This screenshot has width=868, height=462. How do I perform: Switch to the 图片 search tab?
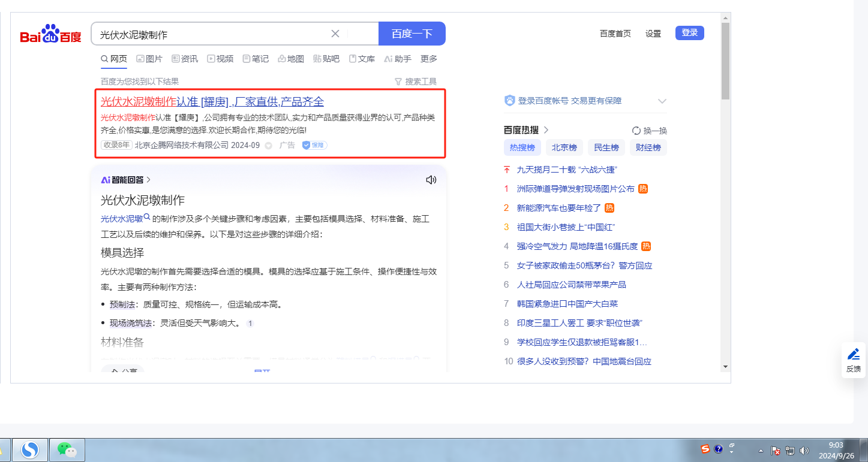click(149, 59)
